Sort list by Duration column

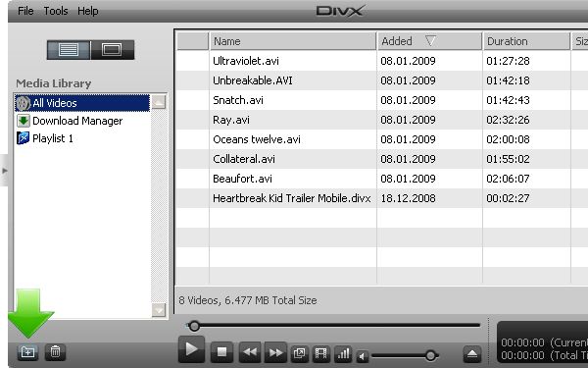click(x=526, y=41)
